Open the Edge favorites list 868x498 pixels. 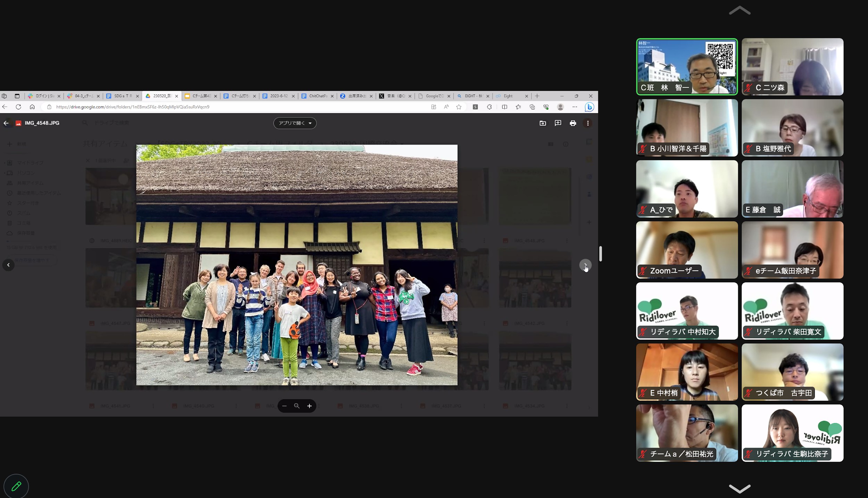point(518,107)
